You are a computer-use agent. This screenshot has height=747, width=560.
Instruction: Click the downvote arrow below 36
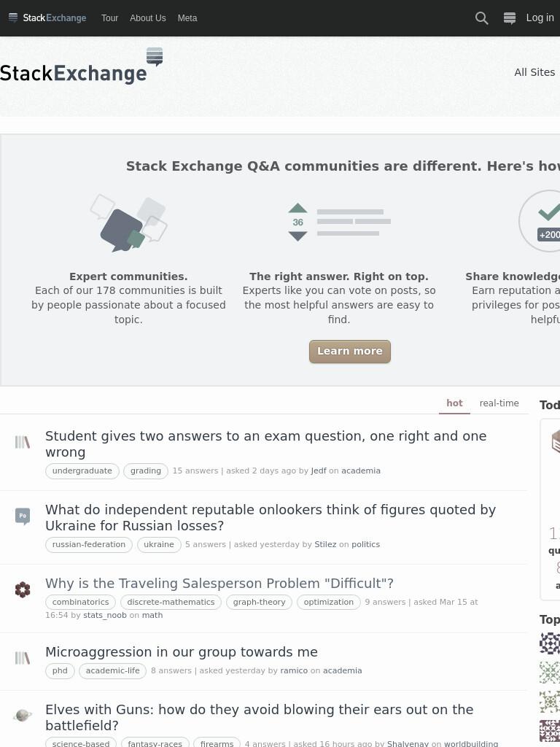point(297,236)
